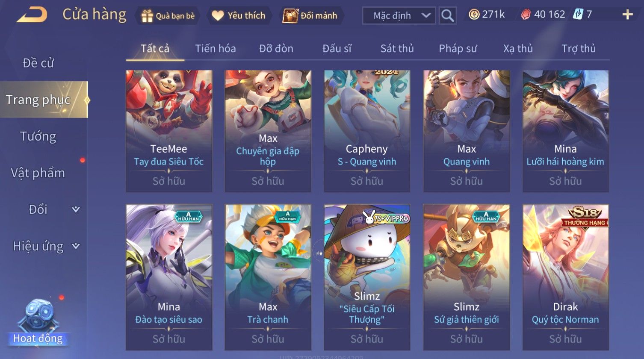Expand the Mặc định sort dropdown
Image resolution: width=644 pixels, height=359 pixels.
coord(399,16)
